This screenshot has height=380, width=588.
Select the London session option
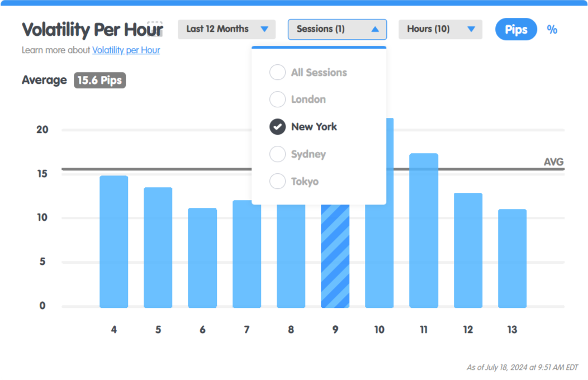[x=298, y=99]
